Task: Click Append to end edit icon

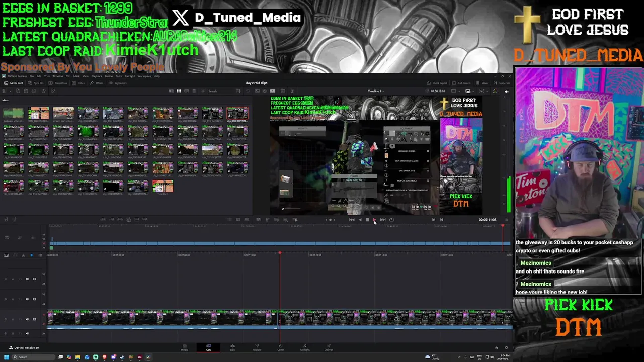Action: (x=111, y=219)
